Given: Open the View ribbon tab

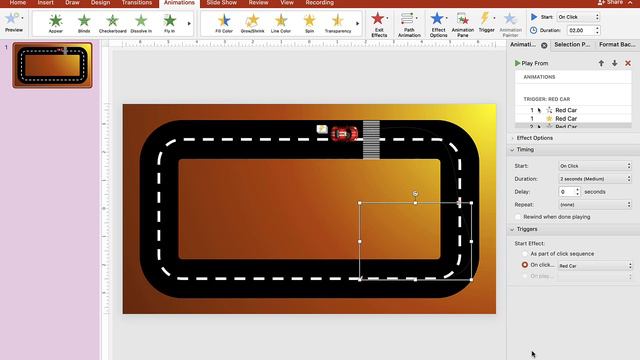Looking at the screenshot, I should [x=287, y=3].
